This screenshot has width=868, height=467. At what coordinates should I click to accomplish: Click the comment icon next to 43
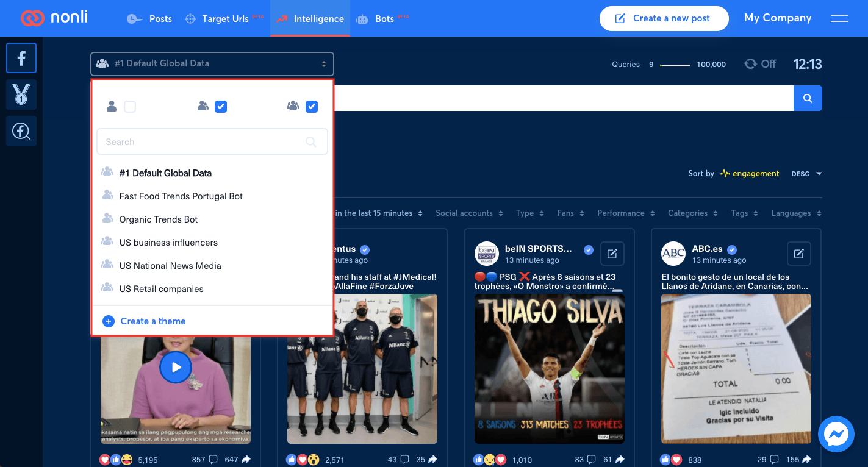point(404,459)
